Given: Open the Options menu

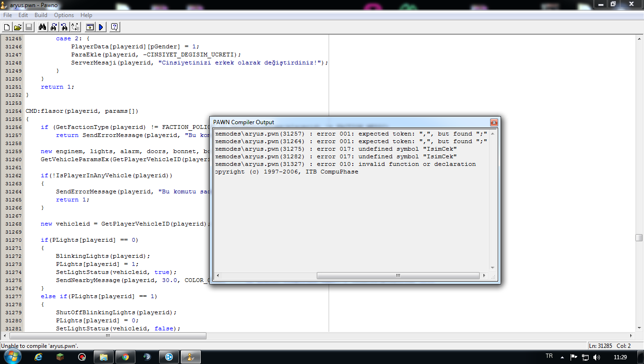Looking at the screenshot, I should click(x=64, y=15).
